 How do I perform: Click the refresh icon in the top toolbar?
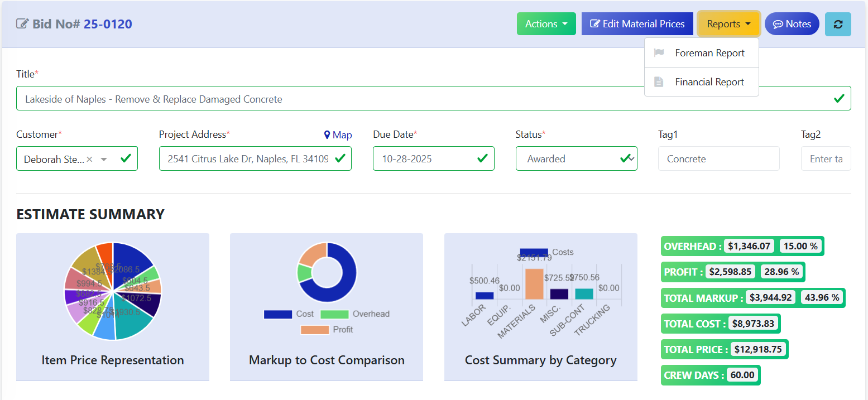[x=838, y=24]
